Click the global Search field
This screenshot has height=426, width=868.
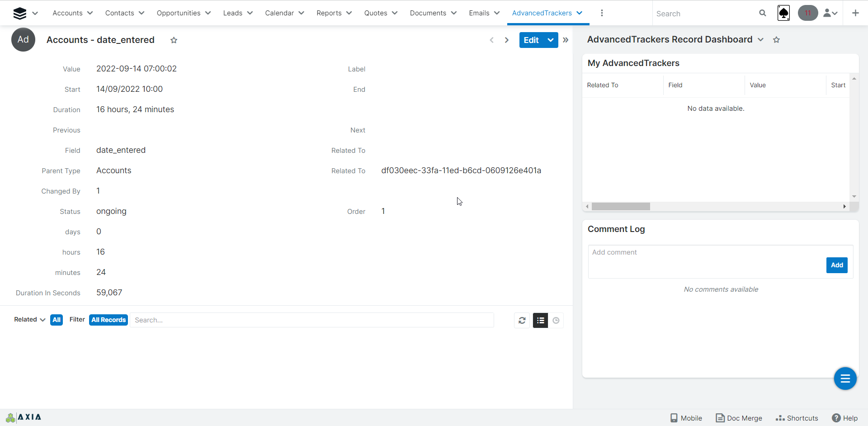tap(704, 14)
